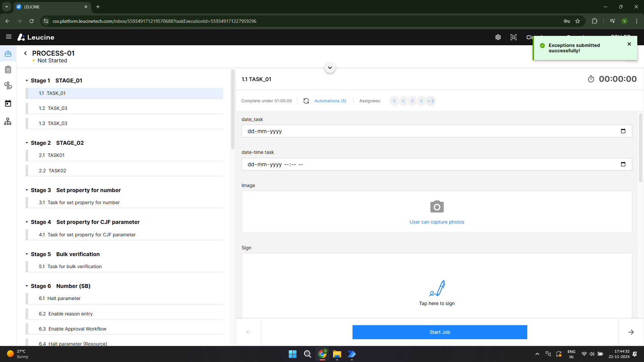Expand job header chevron dropdown
The width and height of the screenshot is (644, 362).
tap(330, 68)
